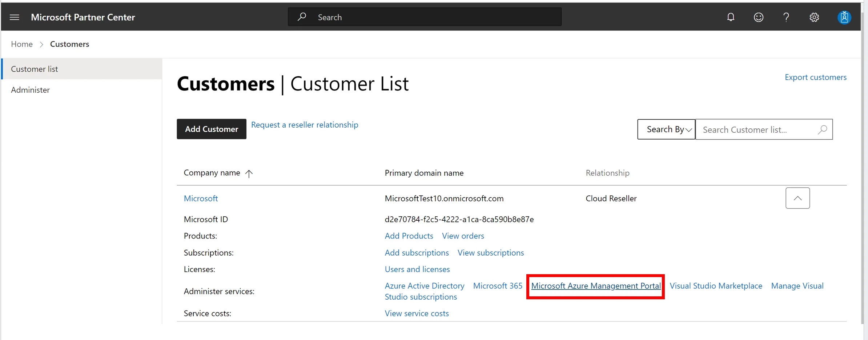Focus the top Search field
This screenshot has width=868, height=340.
pyautogui.click(x=425, y=17)
